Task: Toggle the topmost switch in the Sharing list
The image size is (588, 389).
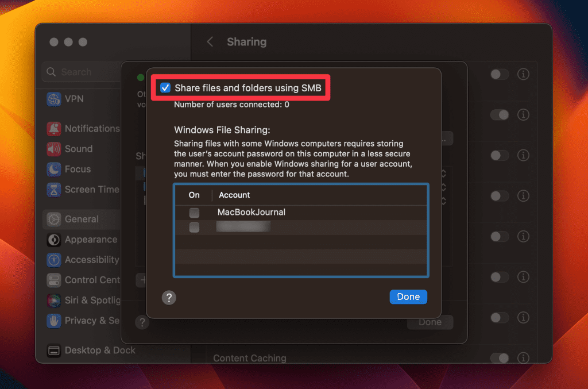Action: click(x=500, y=74)
